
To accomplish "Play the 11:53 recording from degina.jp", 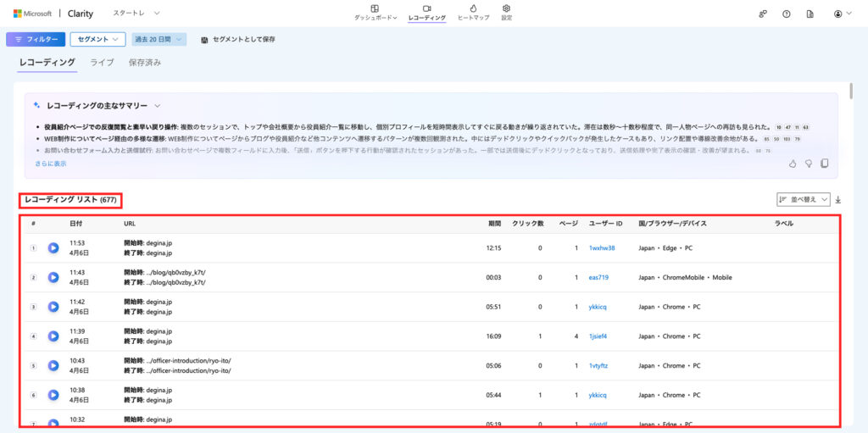I will coord(53,248).
